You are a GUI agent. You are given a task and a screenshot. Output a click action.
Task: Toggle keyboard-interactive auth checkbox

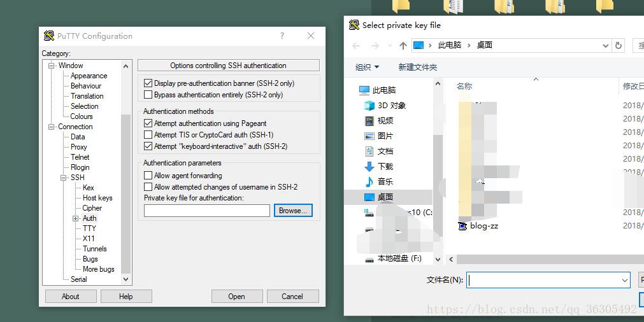pyautogui.click(x=148, y=146)
